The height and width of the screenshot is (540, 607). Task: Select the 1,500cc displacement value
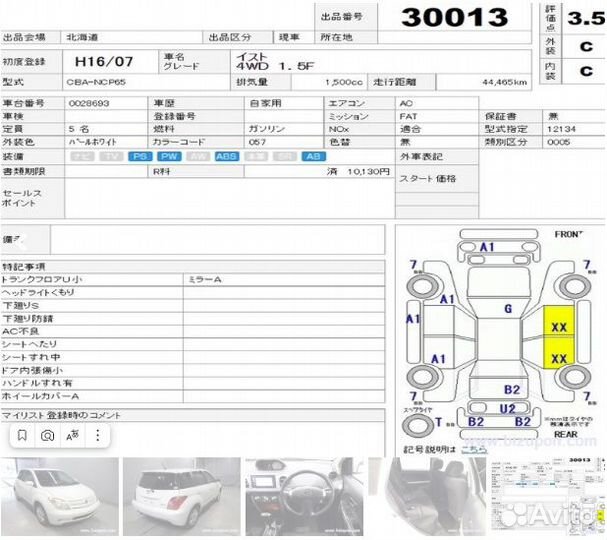tap(344, 82)
